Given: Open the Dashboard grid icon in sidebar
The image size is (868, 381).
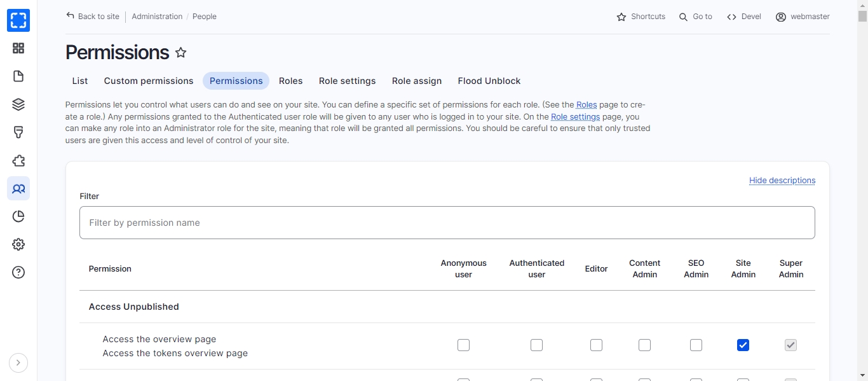Looking at the screenshot, I should [18, 48].
